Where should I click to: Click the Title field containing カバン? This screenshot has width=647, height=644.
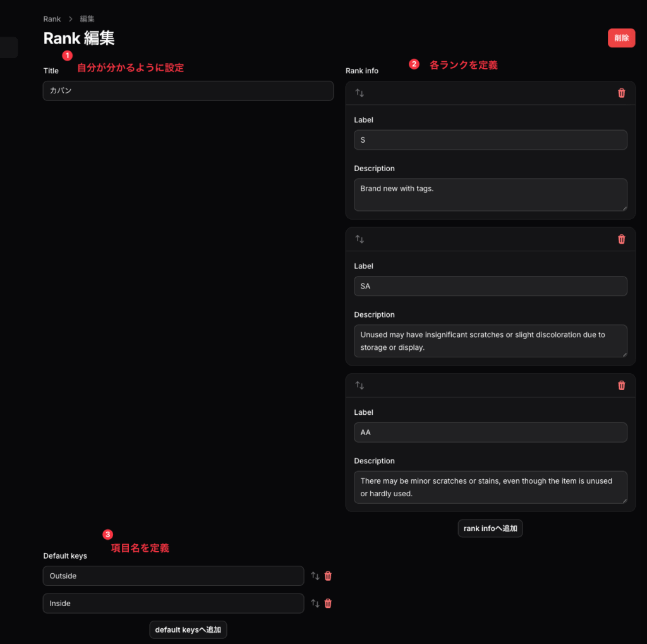pyautogui.click(x=188, y=91)
